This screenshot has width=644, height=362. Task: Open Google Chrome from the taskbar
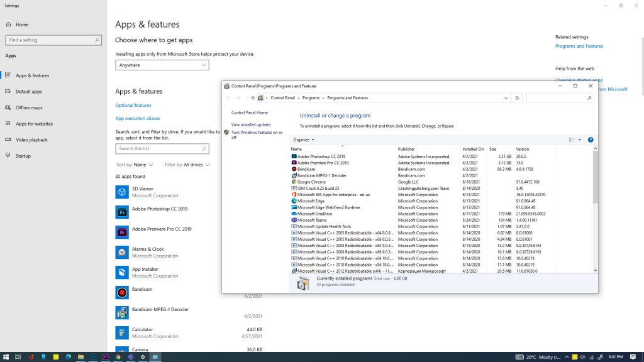[118, 357]
